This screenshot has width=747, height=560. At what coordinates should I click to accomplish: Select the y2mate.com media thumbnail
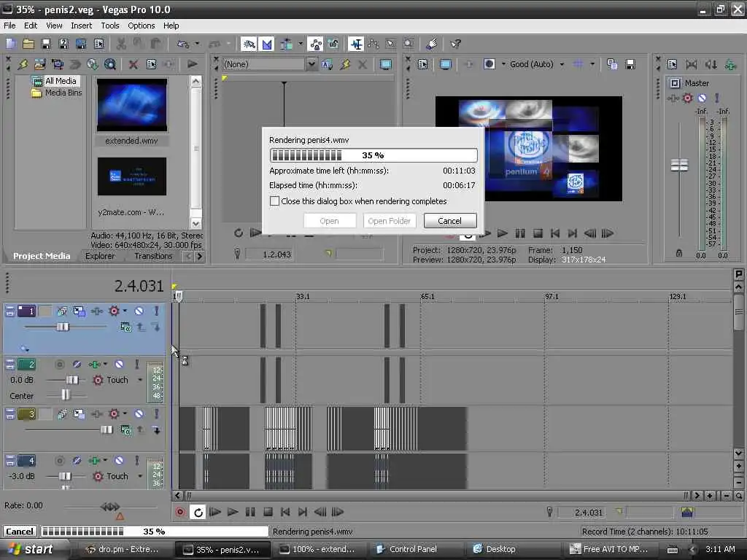coord(132,176)
